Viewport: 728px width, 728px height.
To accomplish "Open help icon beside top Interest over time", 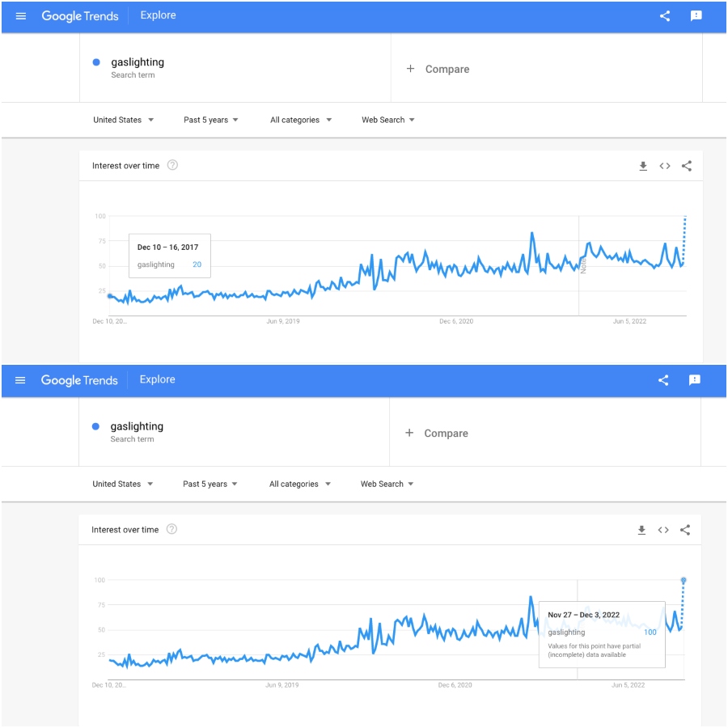I will 172,165.
